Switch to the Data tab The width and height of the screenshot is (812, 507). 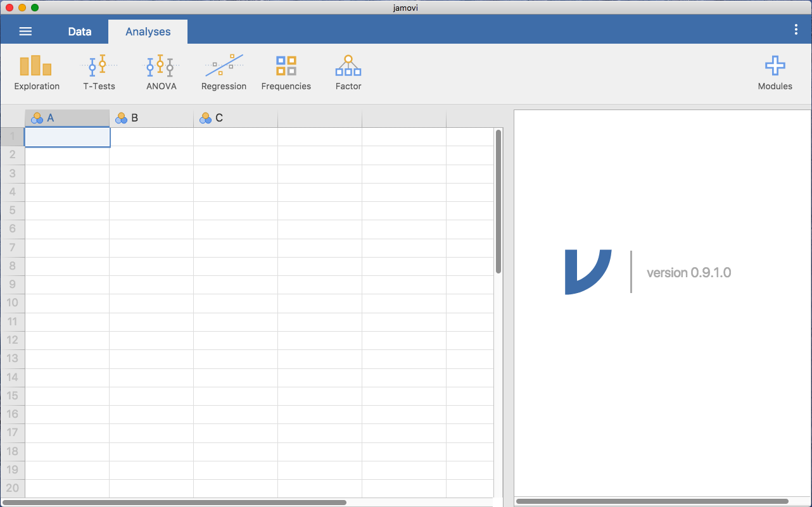80,32
